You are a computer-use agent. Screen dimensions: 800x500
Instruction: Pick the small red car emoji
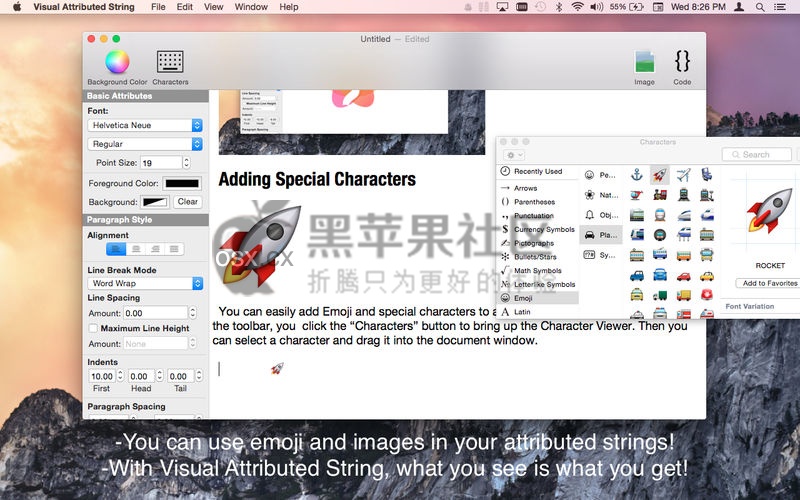pyautogui.click(x=684, y=276)
